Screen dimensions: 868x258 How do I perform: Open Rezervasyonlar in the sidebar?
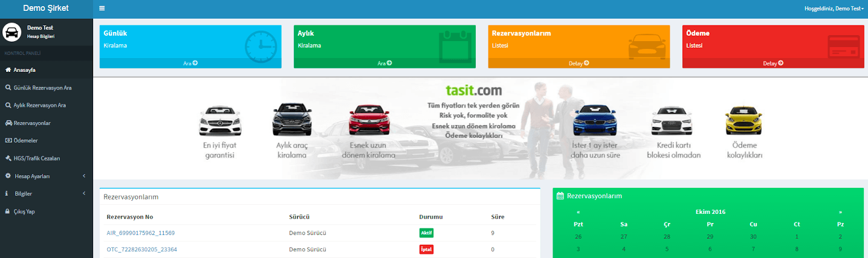[x=32, y=123]
